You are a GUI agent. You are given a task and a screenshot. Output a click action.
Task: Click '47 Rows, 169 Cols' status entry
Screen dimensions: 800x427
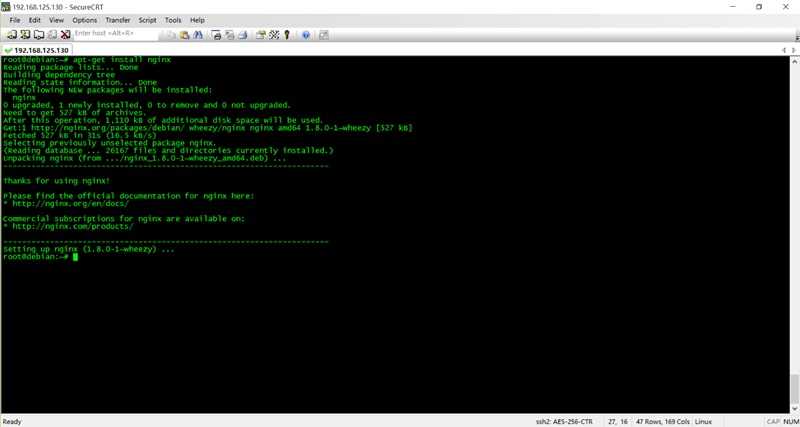click(x=663, y=422)
